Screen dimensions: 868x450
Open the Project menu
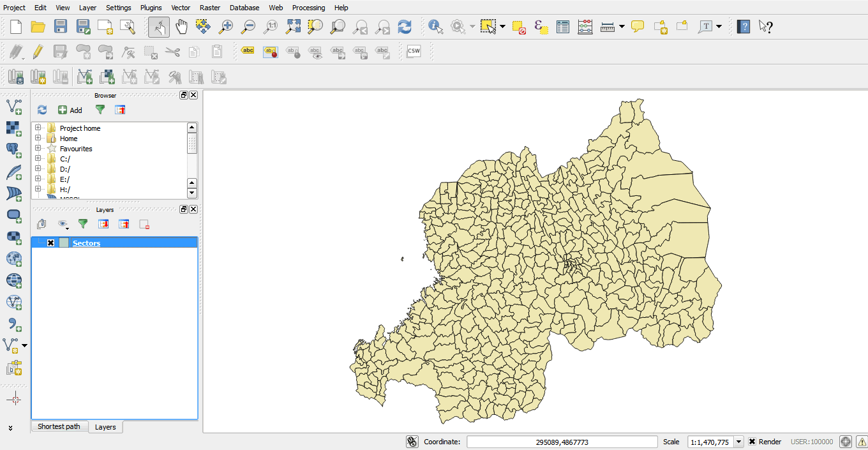tap(14, 8)
